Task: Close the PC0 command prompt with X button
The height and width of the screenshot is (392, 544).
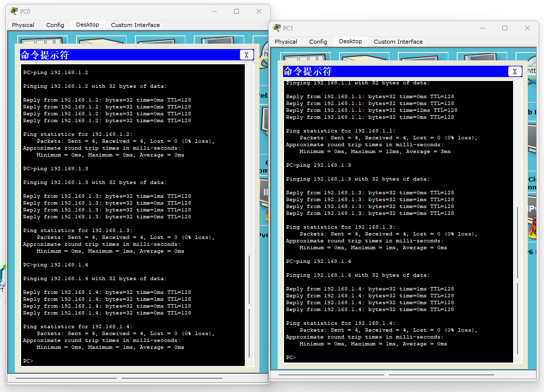Action: tap(246, 55)
